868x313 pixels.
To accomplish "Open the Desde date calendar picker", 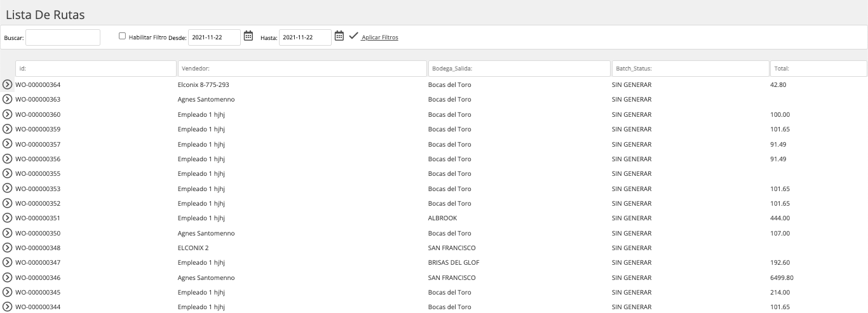I will 248,36.
